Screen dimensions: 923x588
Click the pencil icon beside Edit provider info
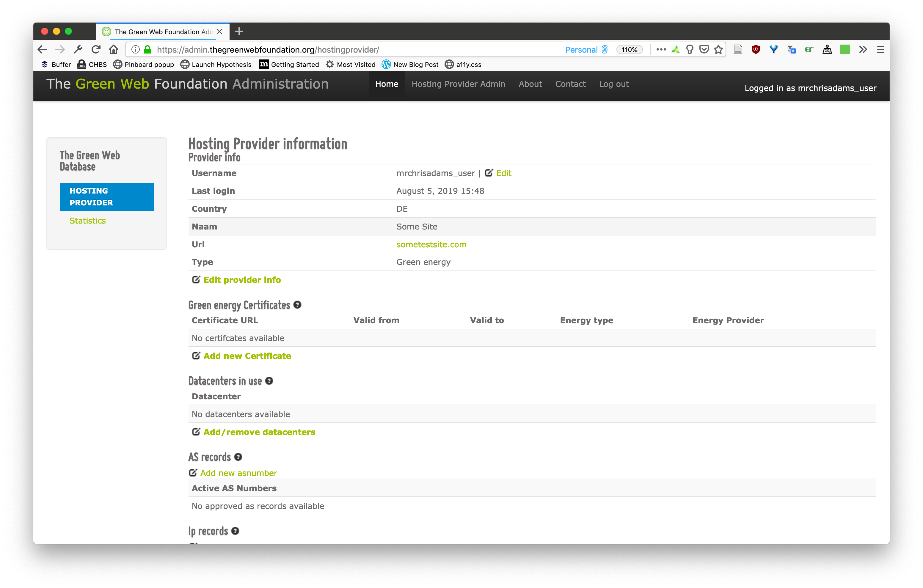click(x=196, y=279)
